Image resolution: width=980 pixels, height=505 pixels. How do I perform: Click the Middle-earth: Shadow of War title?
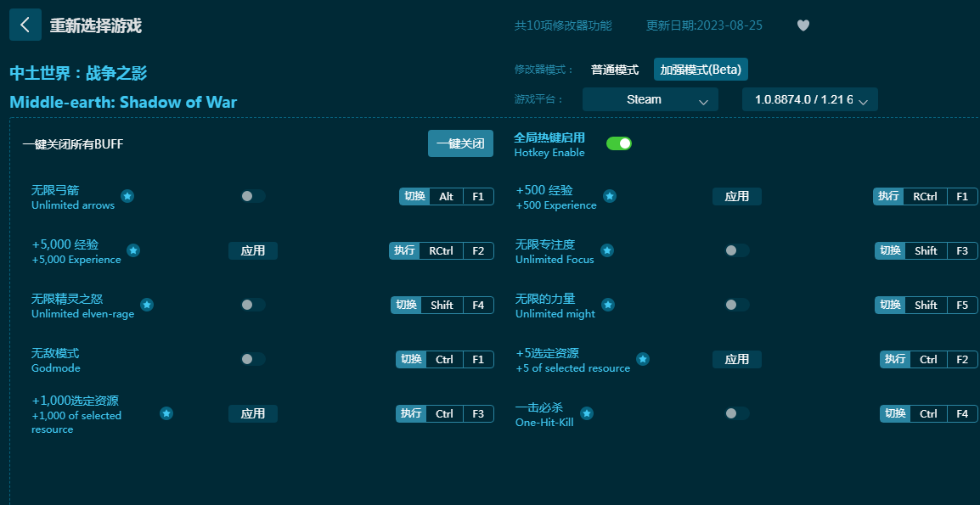[x=123, y=102]
